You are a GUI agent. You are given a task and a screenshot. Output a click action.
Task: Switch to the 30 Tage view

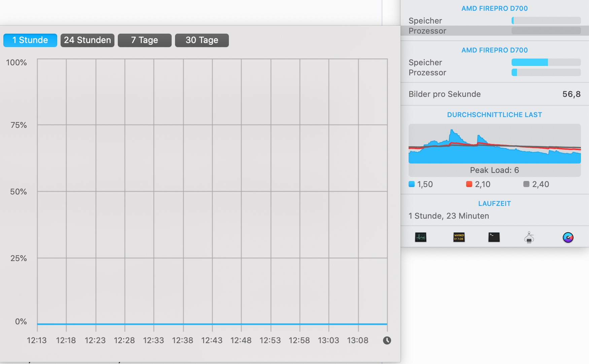coord(202,40)
